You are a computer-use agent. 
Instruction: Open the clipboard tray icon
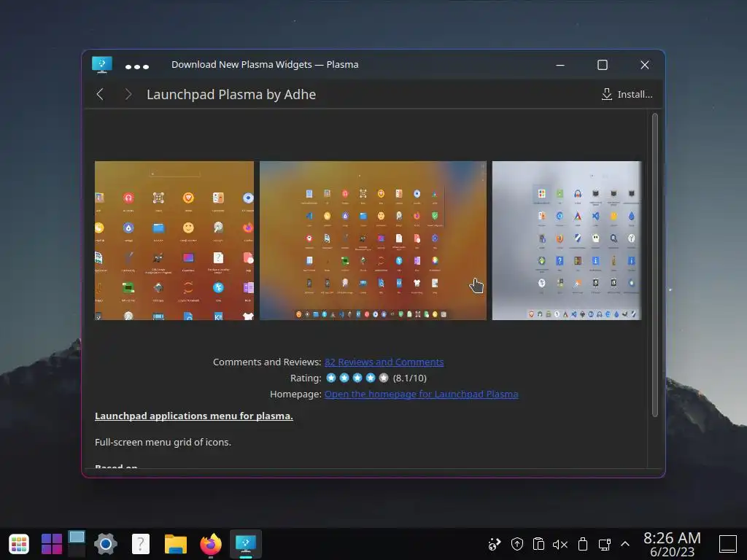538,544
